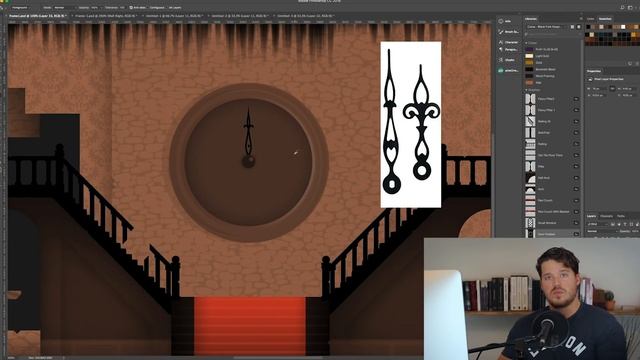Open the layer Opacity dropdown in Layers panel

[635, 231]
